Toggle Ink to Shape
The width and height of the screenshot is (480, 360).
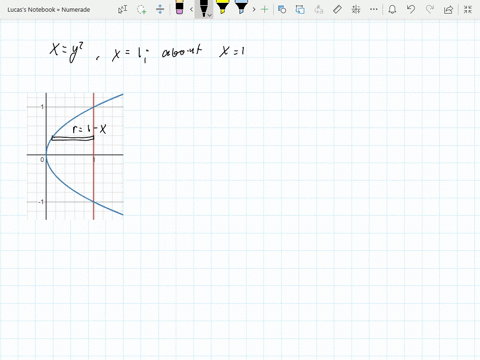pyautogui.click(x=300, y=9)
